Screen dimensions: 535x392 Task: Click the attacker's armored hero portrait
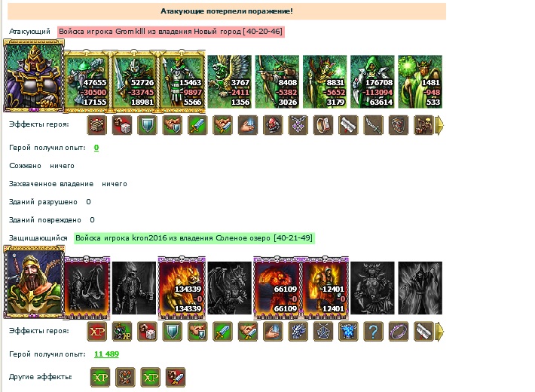[x=34, y=76]
